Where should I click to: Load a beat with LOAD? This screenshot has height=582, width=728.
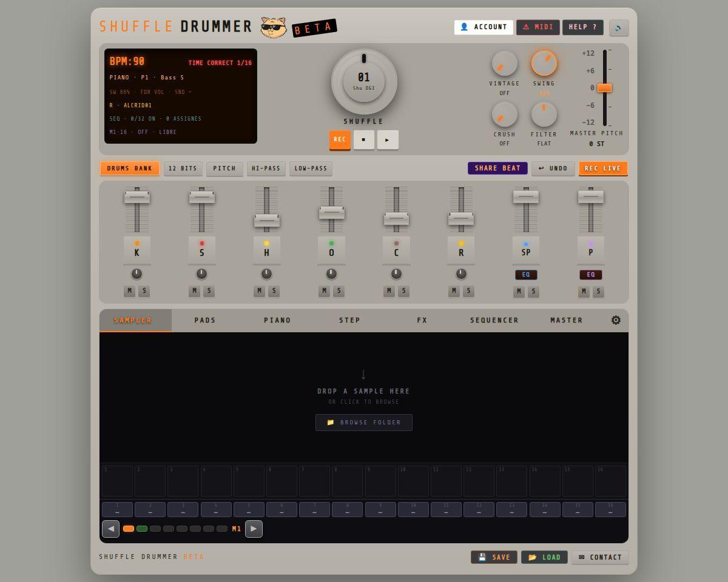[544, 557]
